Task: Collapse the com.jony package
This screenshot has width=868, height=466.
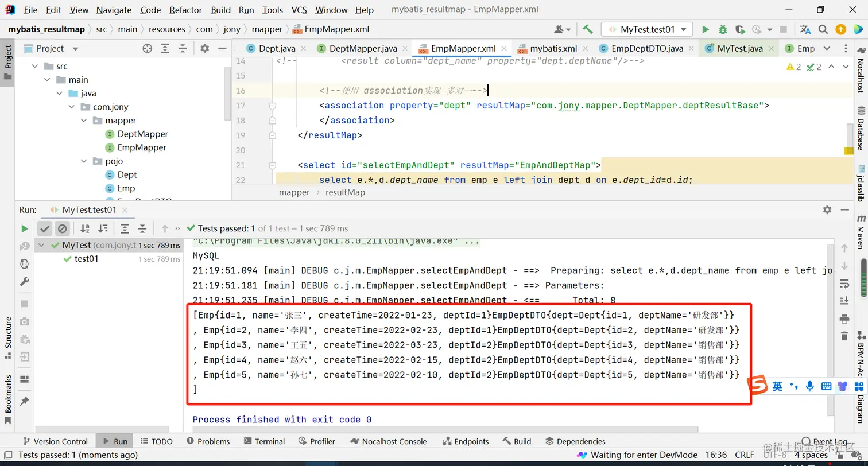Action: [x=72, y=107]
